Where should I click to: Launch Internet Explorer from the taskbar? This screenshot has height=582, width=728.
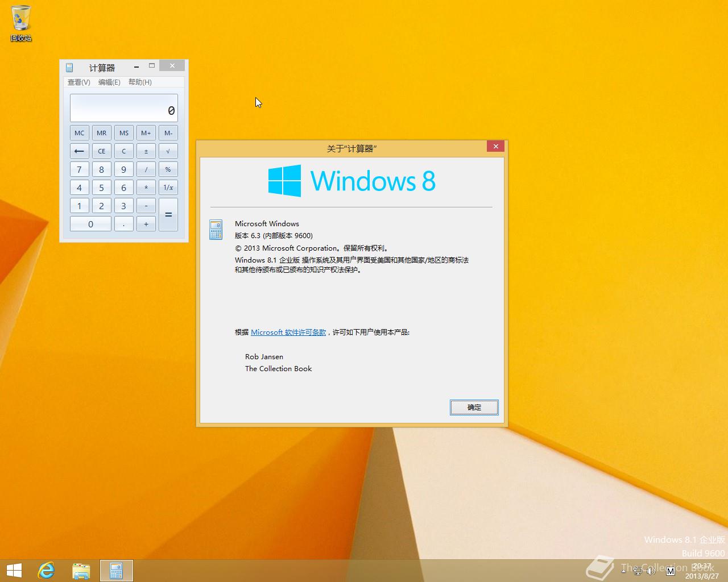tap(46, 571)
